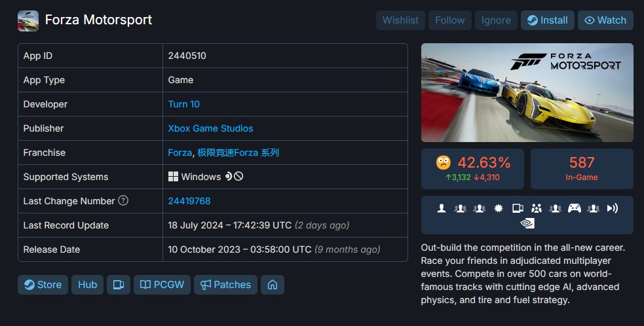Viewport: 644px width, 326px height.
Task: Open the Store page button
Action: tap(43, 285)
